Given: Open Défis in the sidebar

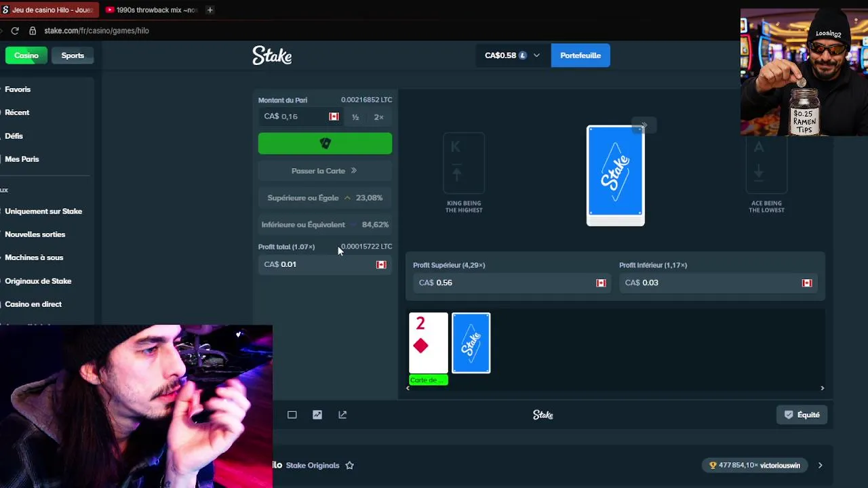Looking at the screenshot, I should [14, 136].
